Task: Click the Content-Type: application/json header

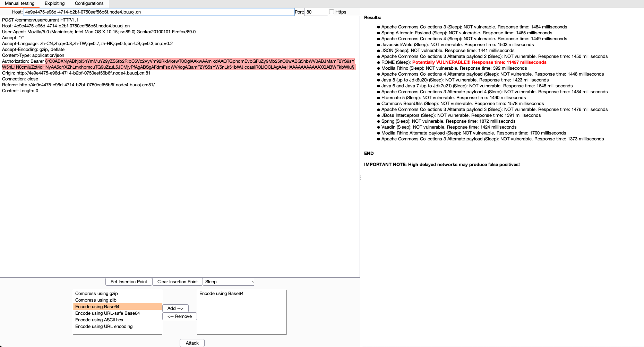Action: point(33,55)
